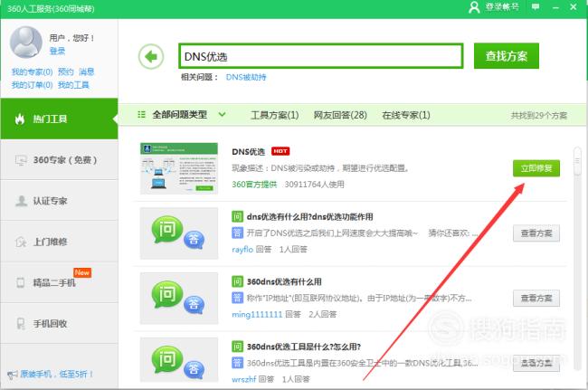Viewport: 588px width, 390px height.
Task: Click the answer icon beside 称作"IP地址"
Action: (x=237, y=298)
